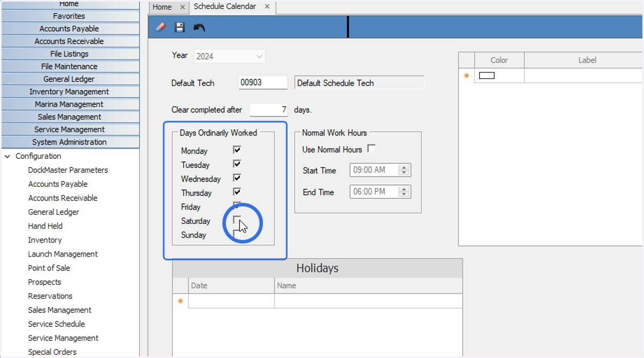
Task: Click the Clear completed after days field
Action: pos(269,109)
